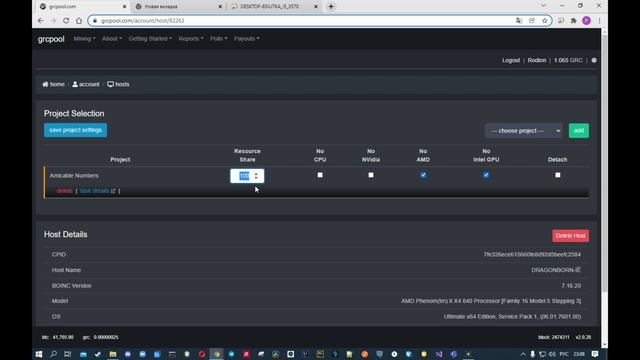Switch to the DESKTOP-8SUTKA tab
Image resolution: width=640 pixels, height=360 pixels.
coord(273,7)
